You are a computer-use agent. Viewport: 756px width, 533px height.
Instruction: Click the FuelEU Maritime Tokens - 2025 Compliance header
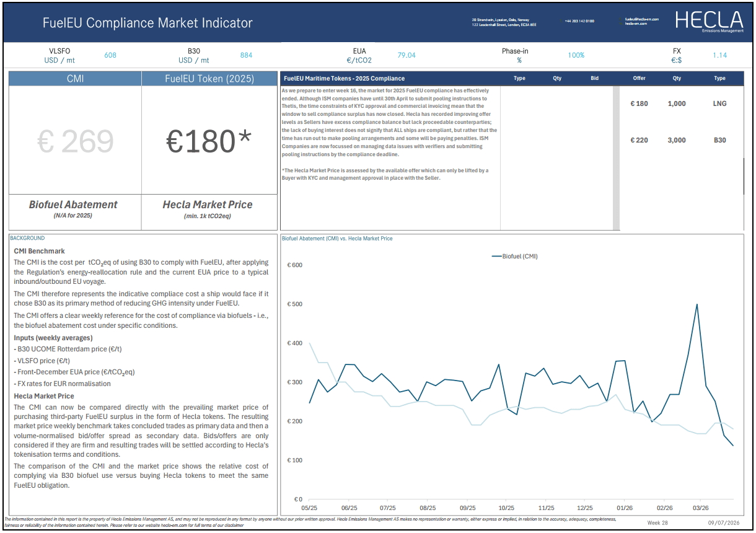tap(344, 79)
